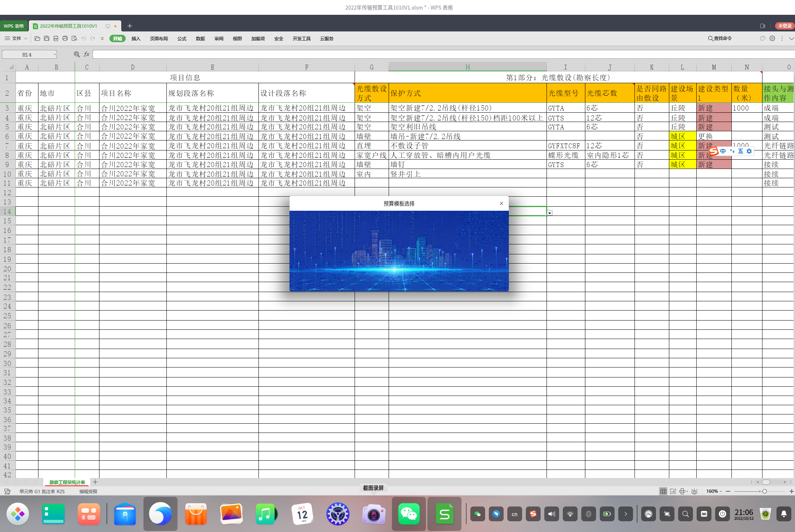Click the zoom magnifier beside fx

tap(77, 54)
